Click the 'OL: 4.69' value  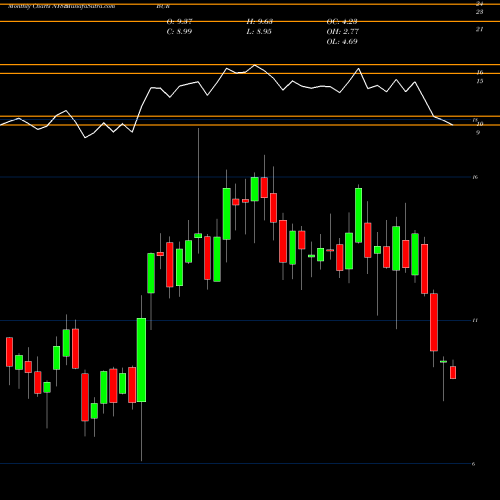coord(342,42)
